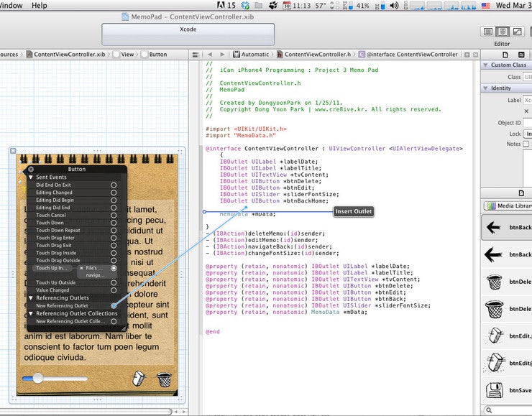This screenshot has width=532, height=416.
Task: Click the trash can icon on memo canvas
Action: click(164, 379)
